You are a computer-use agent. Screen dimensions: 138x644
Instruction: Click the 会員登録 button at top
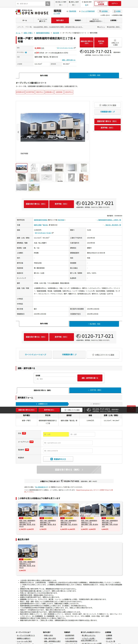(101, 4)
